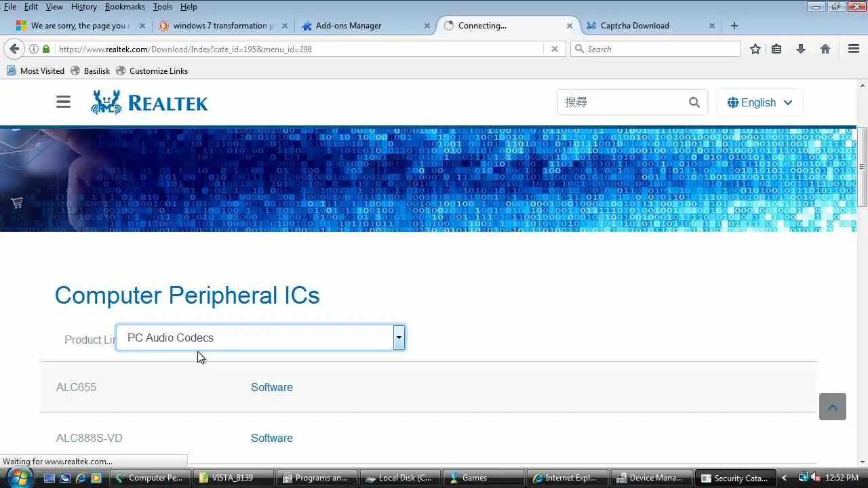Expand hidden tray icons arrow
The height and width of the screenshot is (488, 868).
[784, 478]
